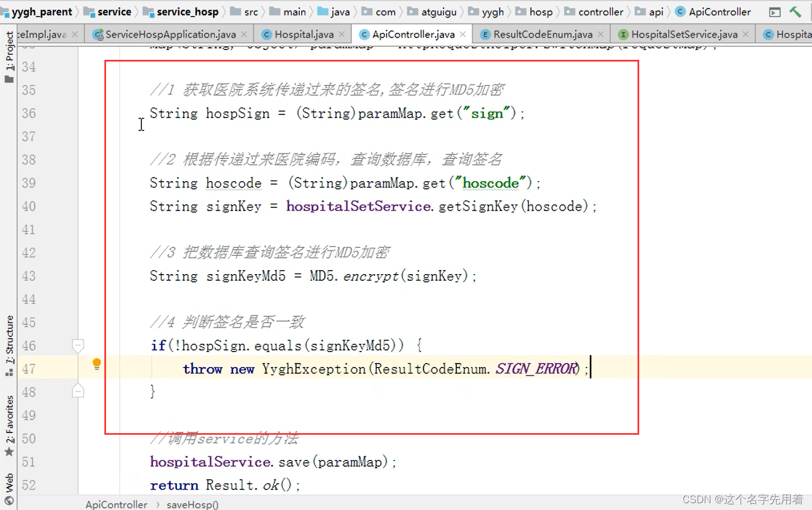Screen dimensions: 812x510
Task: Click the yellow lightbulb quick-fix icon
Action: 96,364
